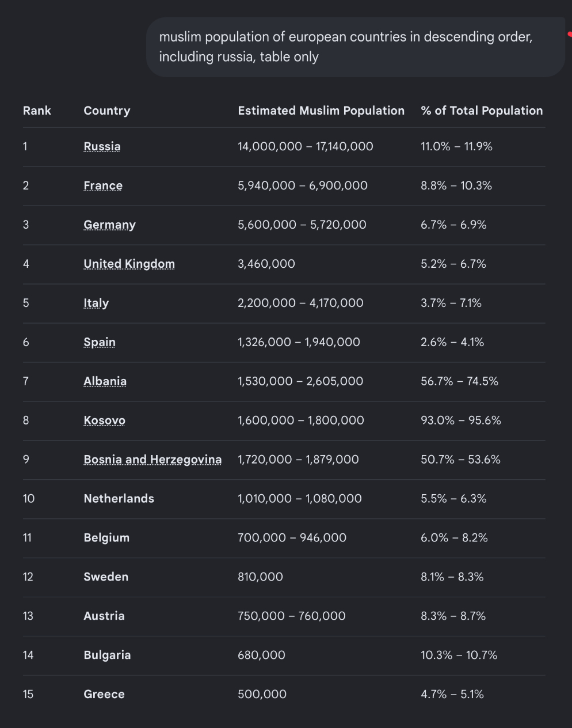The image size is (572, 728).
Task: Follow the Kosovo link
Action: (x=104, y=420)
